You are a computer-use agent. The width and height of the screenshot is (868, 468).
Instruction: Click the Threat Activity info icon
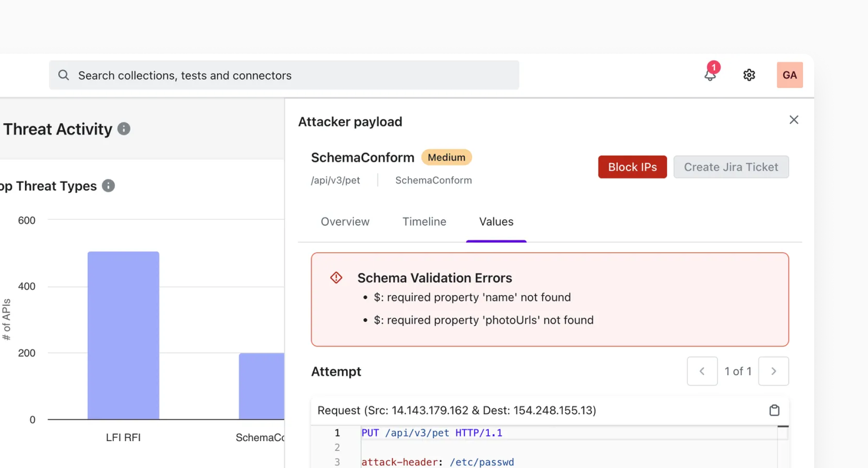124,129
